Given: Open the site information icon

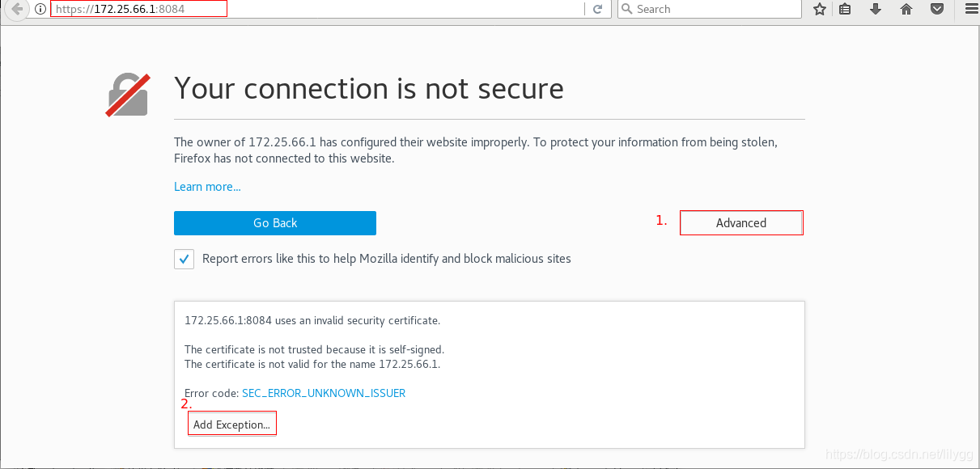Looking at the screenshot, I should tap(40, 9).
